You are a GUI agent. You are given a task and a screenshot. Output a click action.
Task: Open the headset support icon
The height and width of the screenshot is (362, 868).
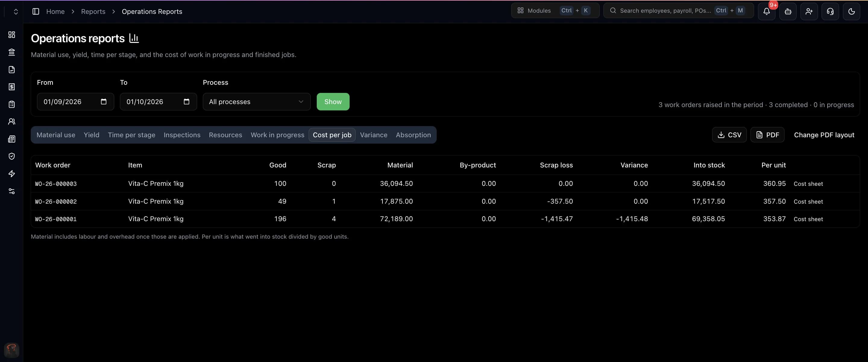tap(830, 11)
